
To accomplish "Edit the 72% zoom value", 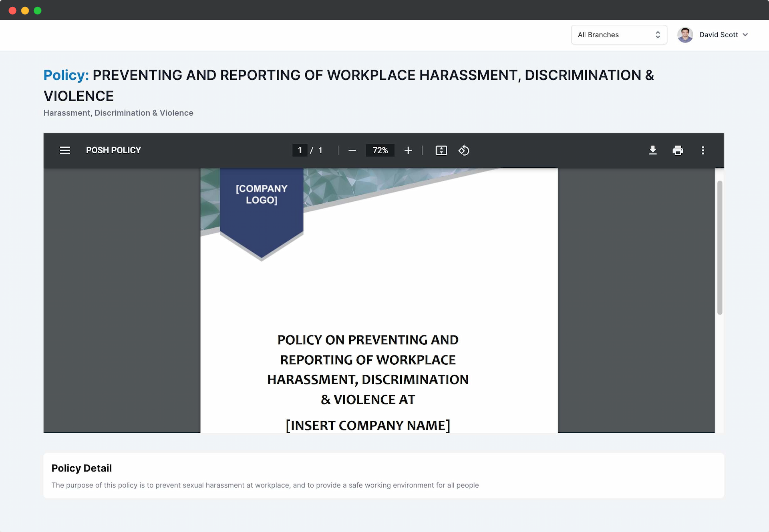I will 380,150.
